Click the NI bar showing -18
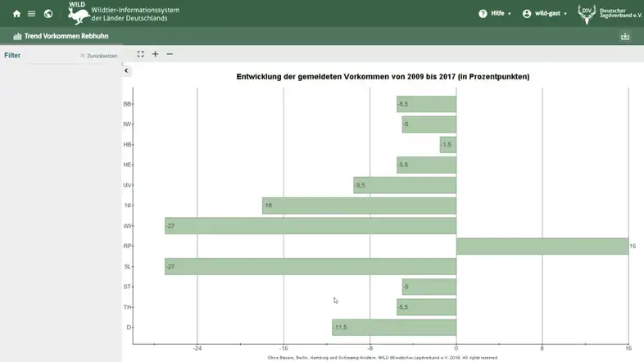The image size is (644, 362). coord(358,206)
